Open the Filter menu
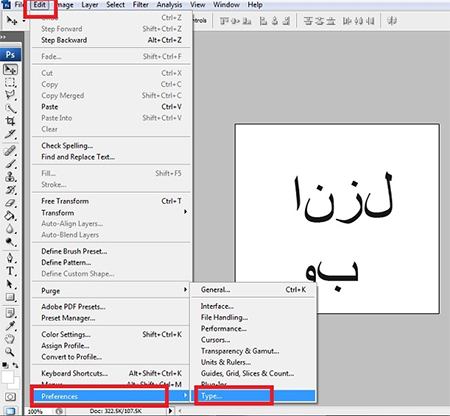450x416 pixels. coord(141,5)
